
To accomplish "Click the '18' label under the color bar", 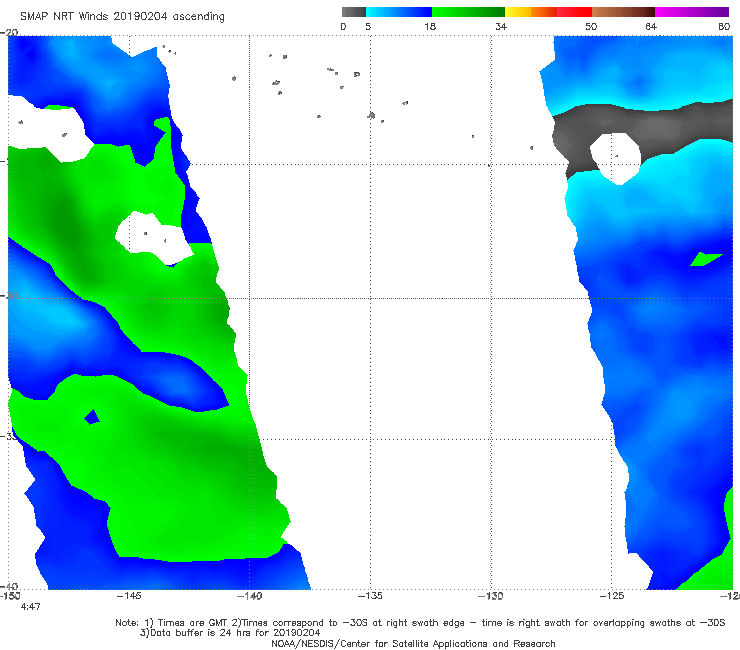I will point(430,26).
